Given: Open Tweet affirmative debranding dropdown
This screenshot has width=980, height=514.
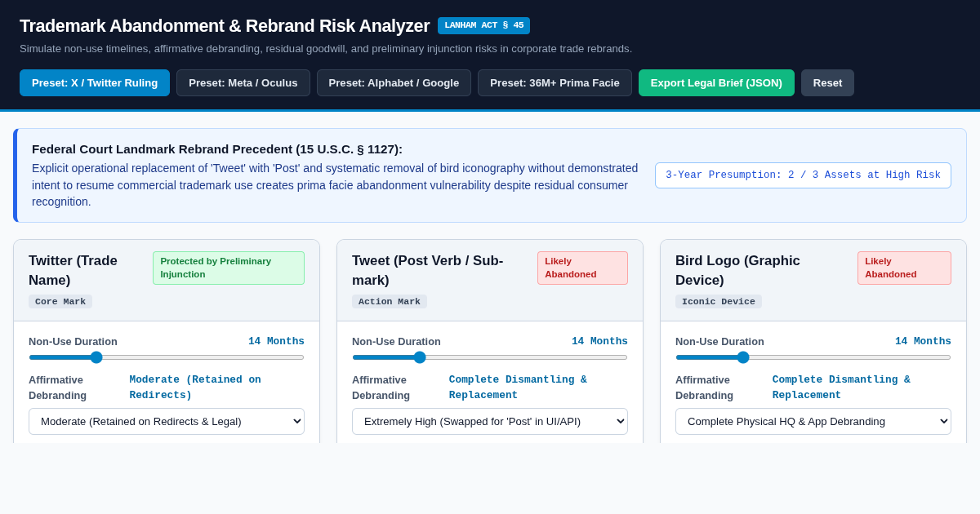Looking at the screenshot, I should coord(490,421).
